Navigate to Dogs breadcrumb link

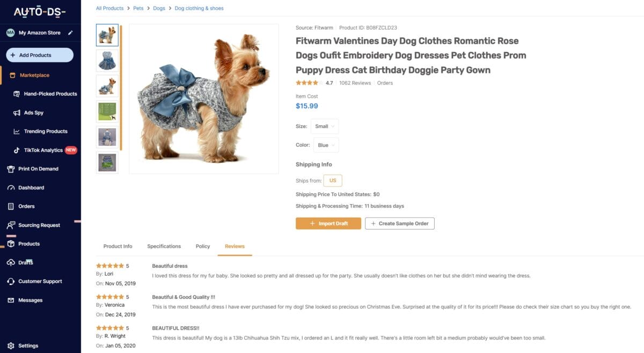[x=159, y=9]
